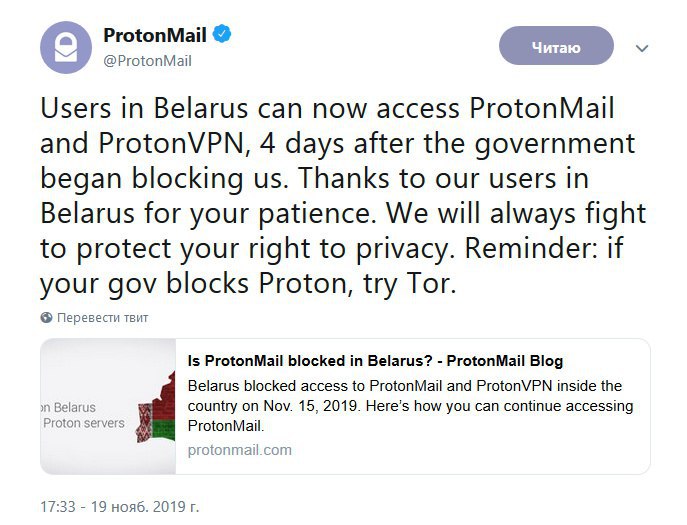Click the globe icon beside Перевести твит
Image resolution: width=687 pixels, height=525 pixels.
point(46,318)
